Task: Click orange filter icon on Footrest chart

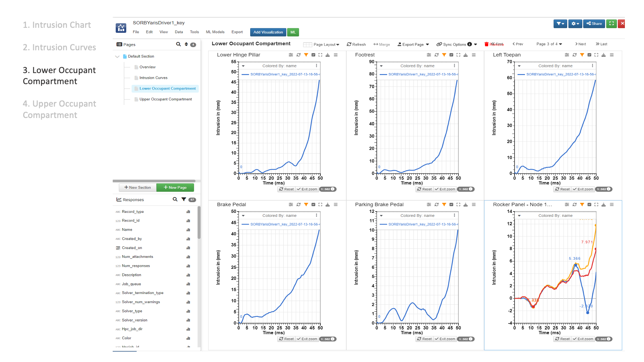Action: coord(444,55)
